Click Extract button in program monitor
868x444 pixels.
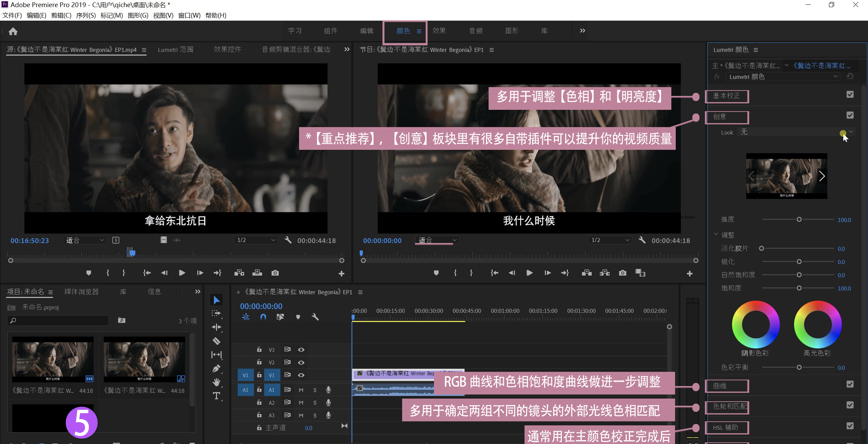point(605,273)
